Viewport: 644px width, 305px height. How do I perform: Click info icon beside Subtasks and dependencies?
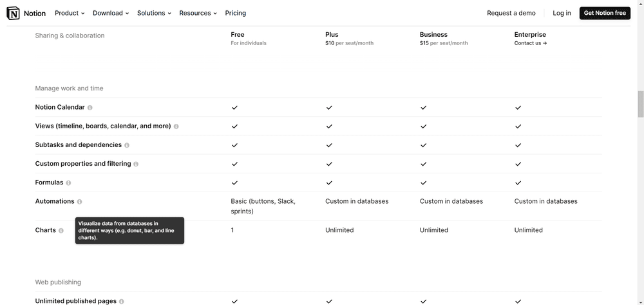(127, 145)
